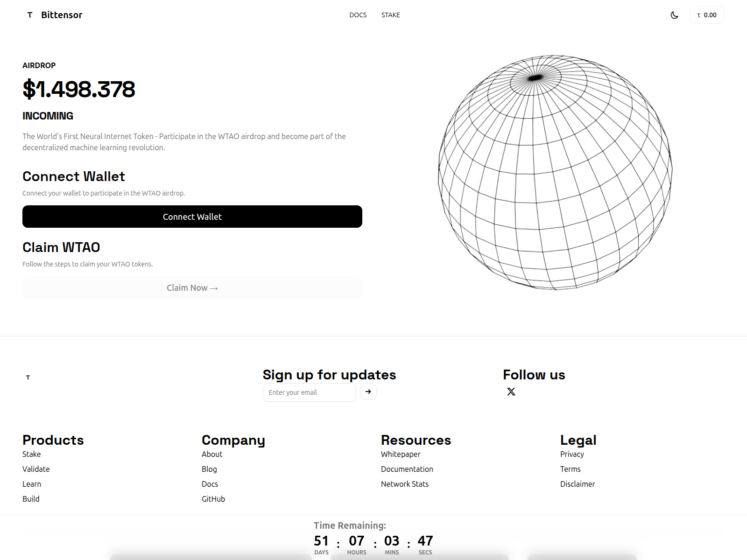This screenshot has height=560, width=747.
Task: Open the τ 0.00 balance button
Action: pyautogui.click(x=707, y=15)
